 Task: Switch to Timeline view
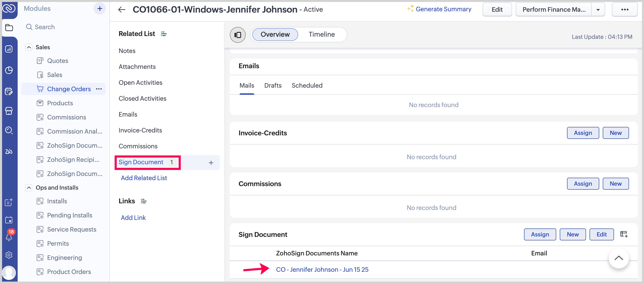pos(322,34)
